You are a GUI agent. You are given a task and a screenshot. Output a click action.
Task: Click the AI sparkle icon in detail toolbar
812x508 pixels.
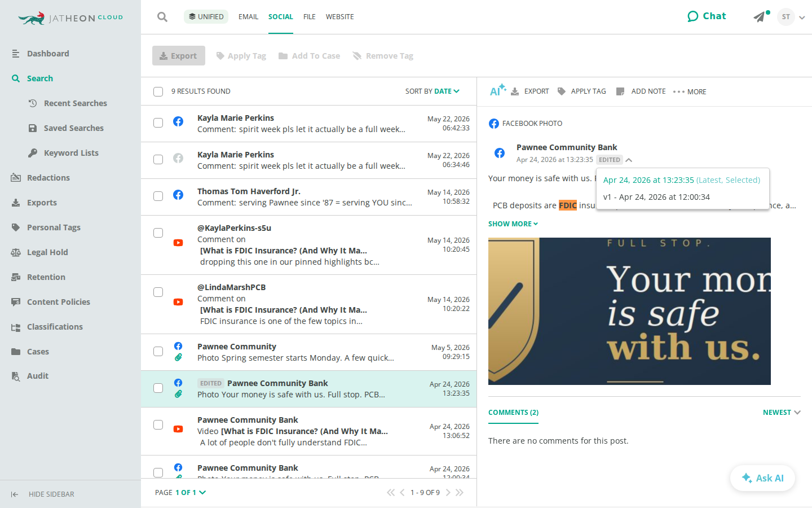point(497,90)
